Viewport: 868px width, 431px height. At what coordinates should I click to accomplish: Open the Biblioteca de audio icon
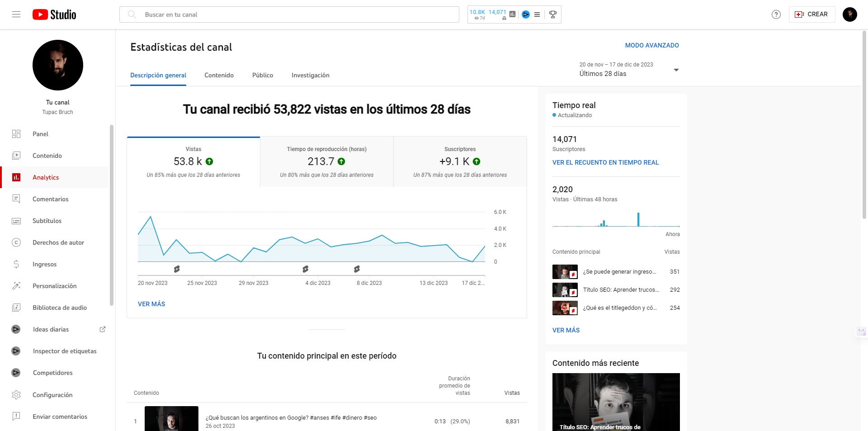16,308
